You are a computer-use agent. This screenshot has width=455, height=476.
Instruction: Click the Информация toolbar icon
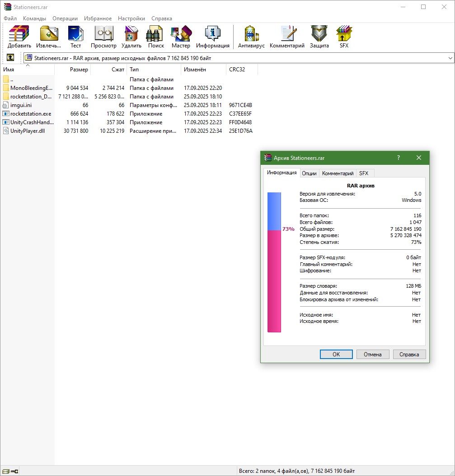click(212, 33)
